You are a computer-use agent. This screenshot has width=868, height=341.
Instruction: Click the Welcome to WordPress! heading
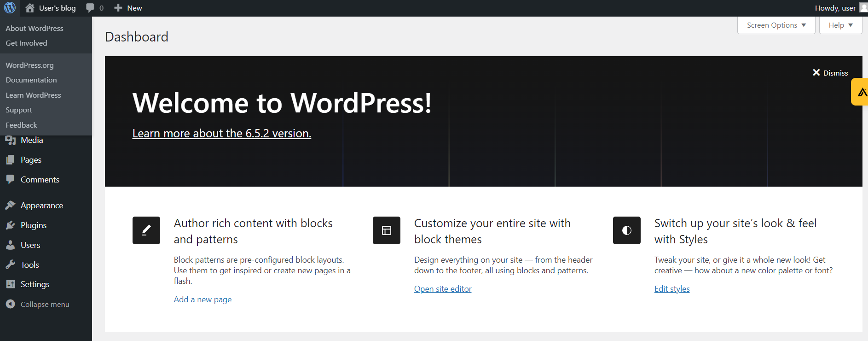pos(282,103)
